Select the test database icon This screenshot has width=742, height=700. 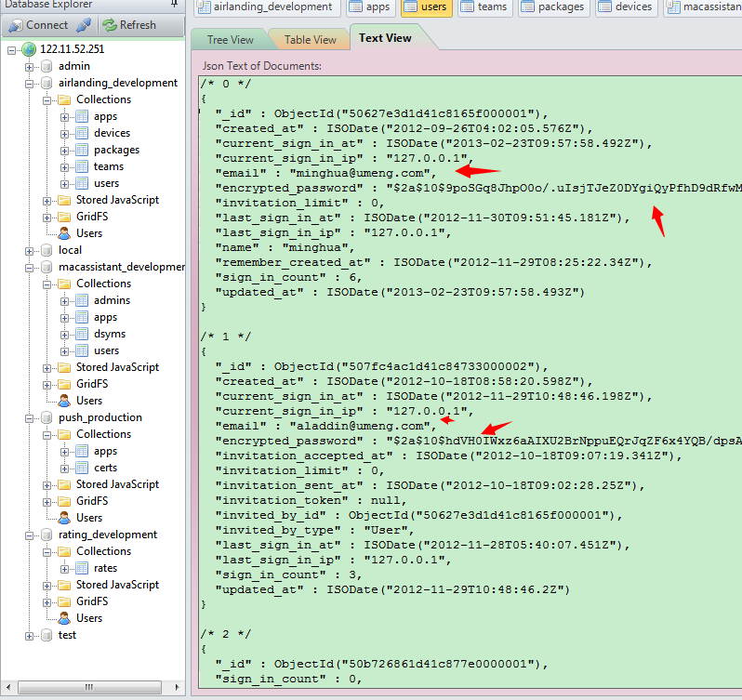46,635
